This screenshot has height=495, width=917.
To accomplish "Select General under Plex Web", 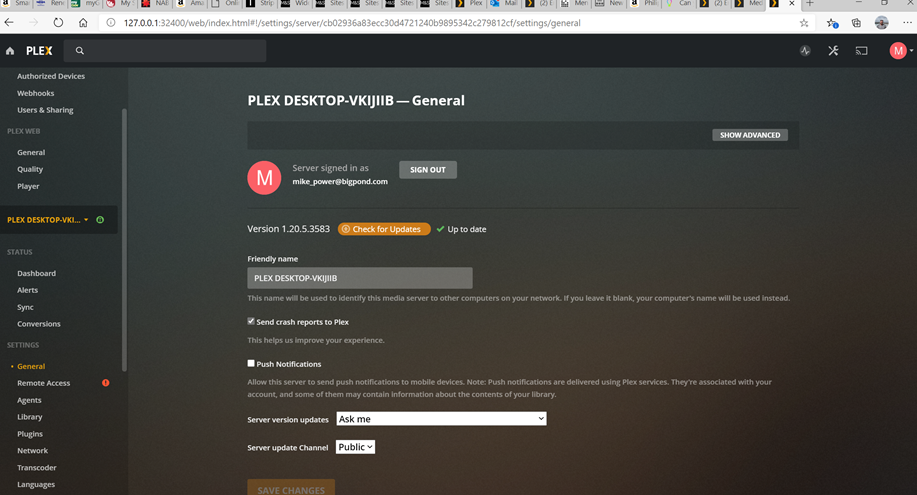I will [31, 152].
